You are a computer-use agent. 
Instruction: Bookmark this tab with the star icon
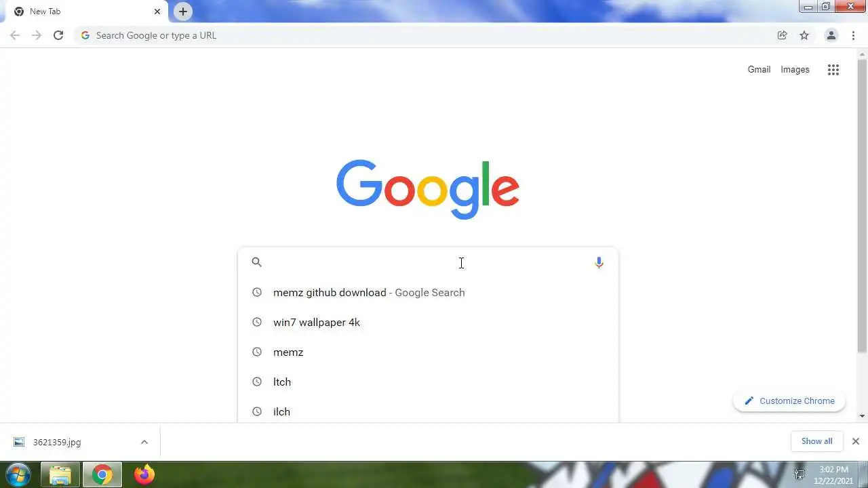[x=804, y=35]
